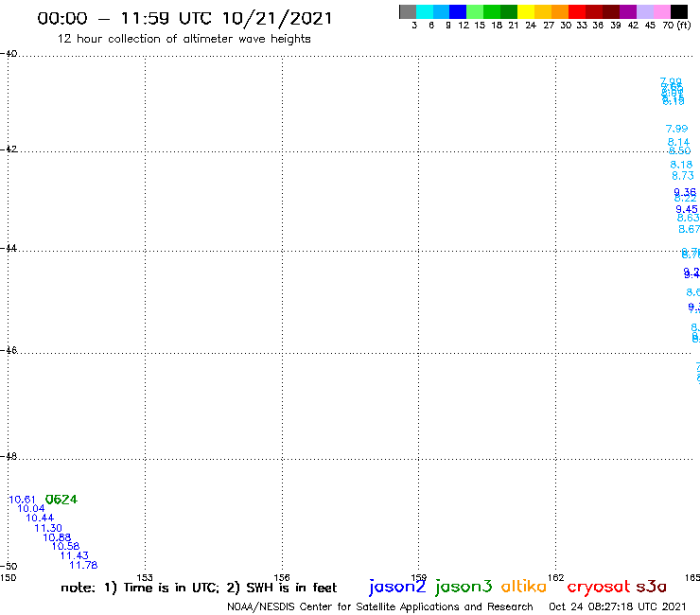Click the wave height value 10.58
The height and width of the screenshot is (615, 700).
[65, 546]
